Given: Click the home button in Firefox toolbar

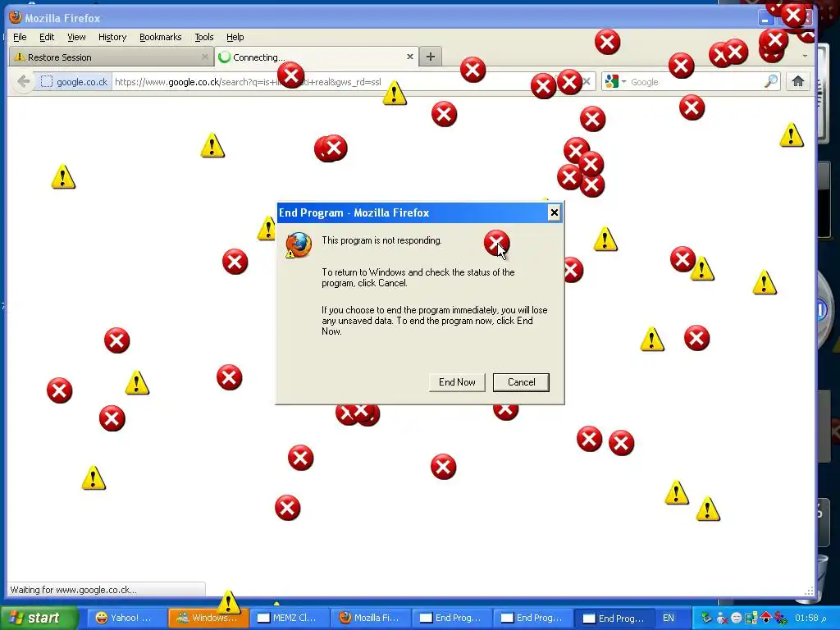Looking at the screenshot, I should [797, 81].
